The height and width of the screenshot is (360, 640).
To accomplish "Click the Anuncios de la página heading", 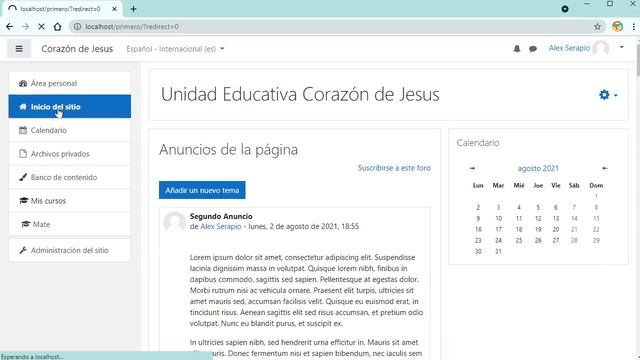I will click(x=229, y=149).
